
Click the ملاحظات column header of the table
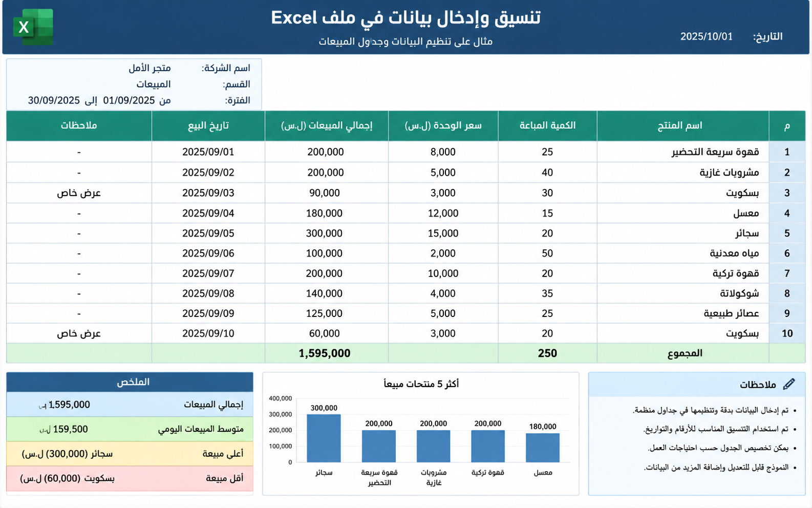(79, 126)
